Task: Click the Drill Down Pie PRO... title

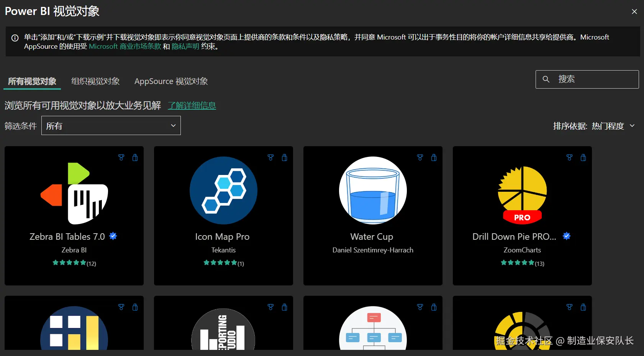Action: [514, 237]
